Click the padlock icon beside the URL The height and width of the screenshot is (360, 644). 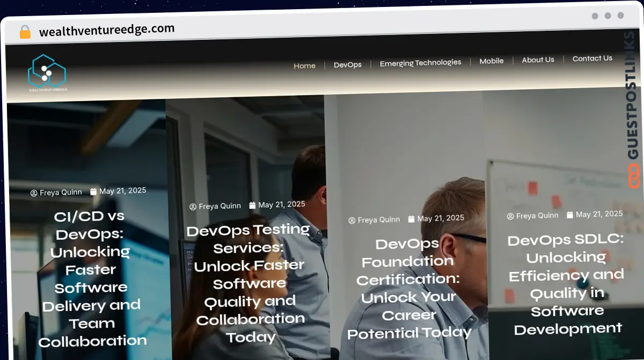[x=24, y=31]
